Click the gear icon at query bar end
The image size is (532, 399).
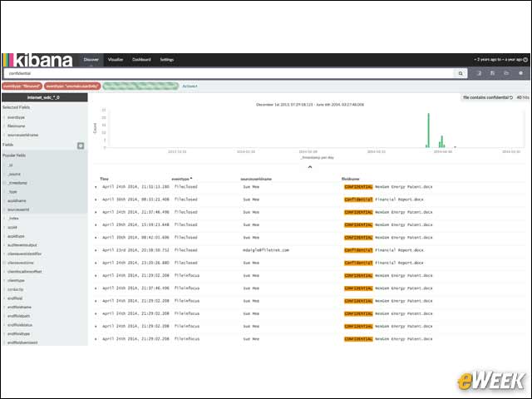[x=521, y=73]
